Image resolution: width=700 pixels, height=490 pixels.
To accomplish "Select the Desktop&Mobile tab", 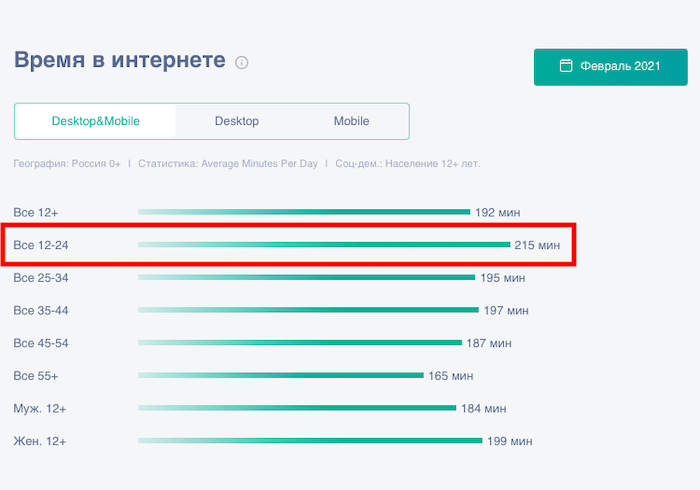I will pos(96,121).
